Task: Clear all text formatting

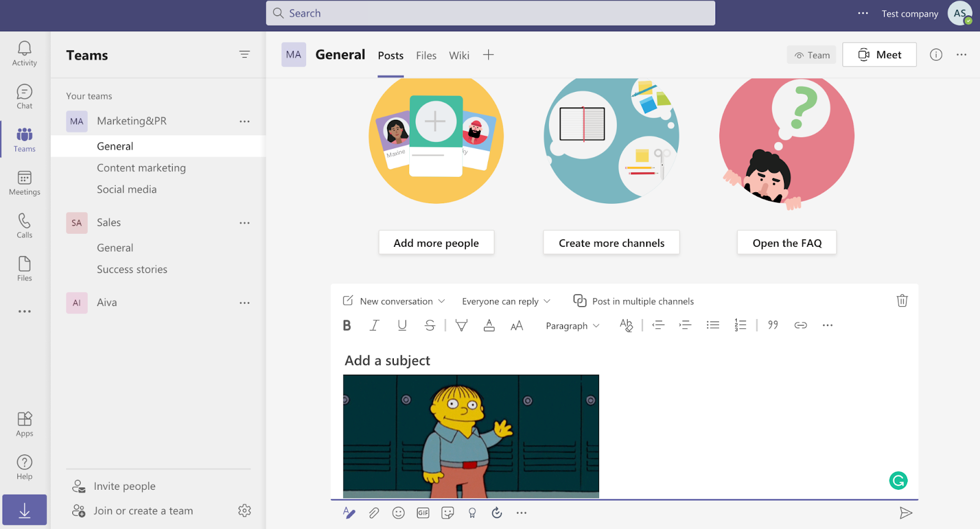Action: [626, 325]
